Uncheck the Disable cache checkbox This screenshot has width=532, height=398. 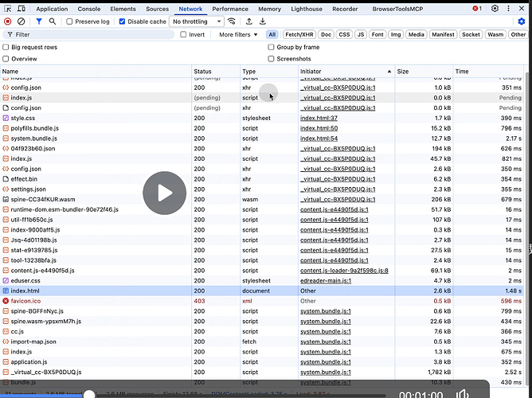click(123, 21)
